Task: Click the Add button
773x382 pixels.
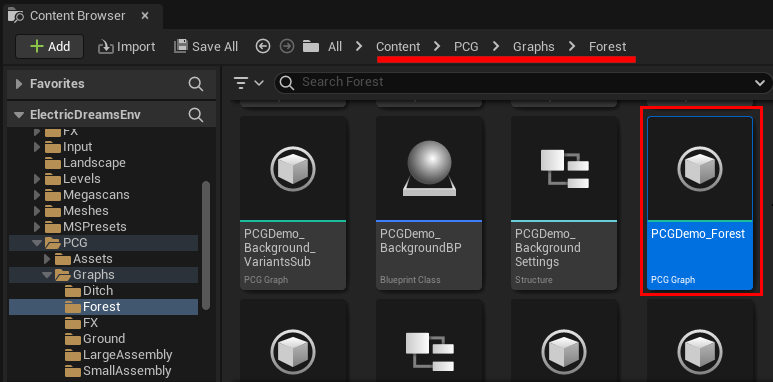Action: (50, 46)
